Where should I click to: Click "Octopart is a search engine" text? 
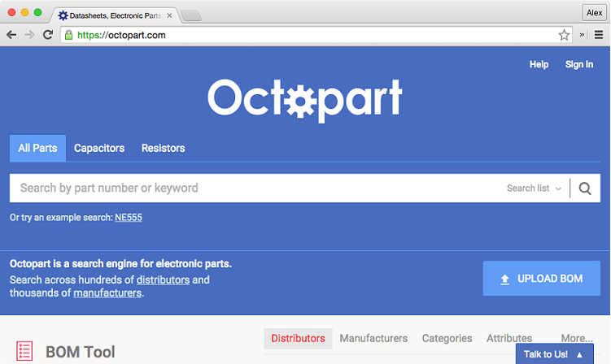click(x=120, y=264)
